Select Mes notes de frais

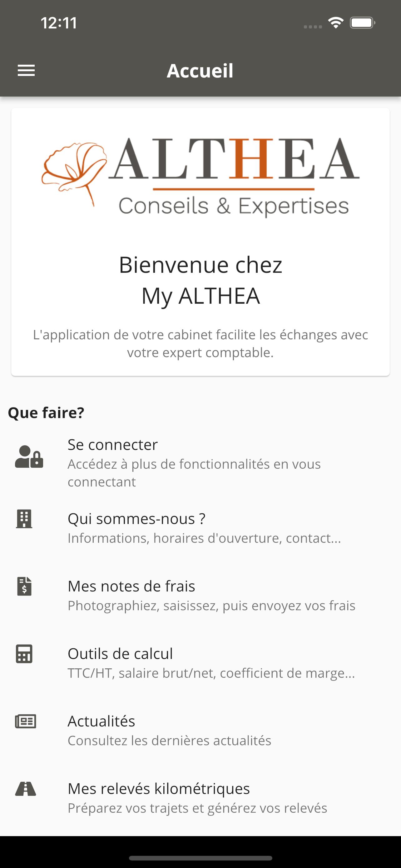pyautogui.click(x=200, y=595)
